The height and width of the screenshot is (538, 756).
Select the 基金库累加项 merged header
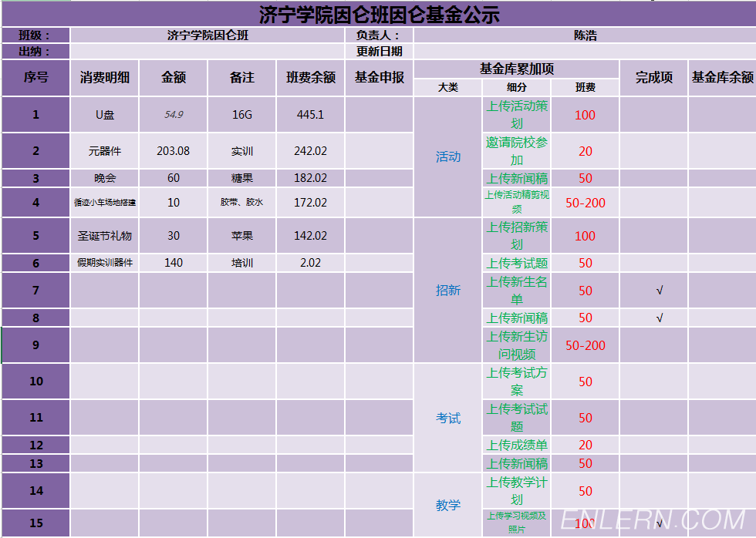[x=516, y=69]
